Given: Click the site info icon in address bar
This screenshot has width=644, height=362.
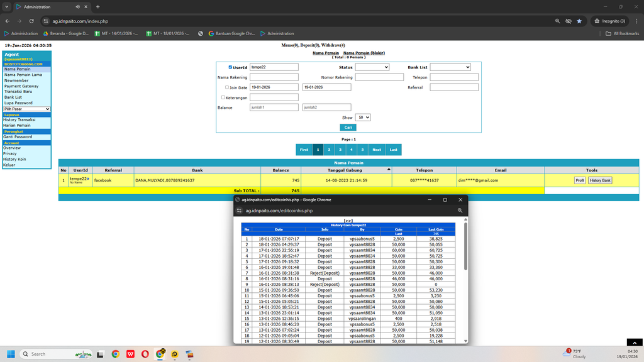Looking at the screenshot, I should 46,21.
